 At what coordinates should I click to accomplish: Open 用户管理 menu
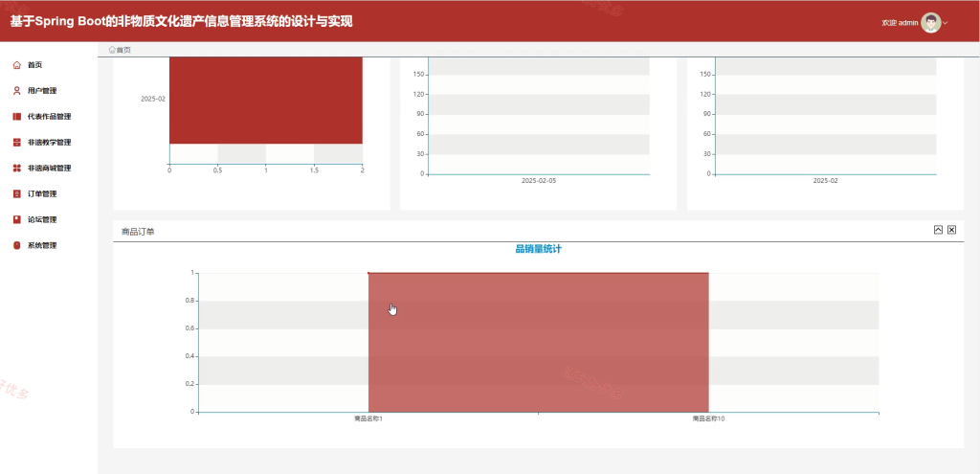[42, 91]
